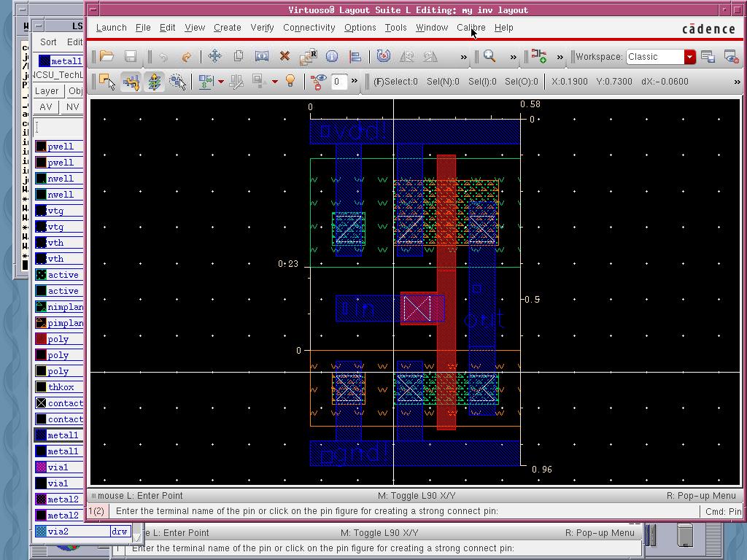The width and height of the screenshot is (747, 560).
Task: Open the Workspace Classic combo box
Action: (x=661, y=57)
